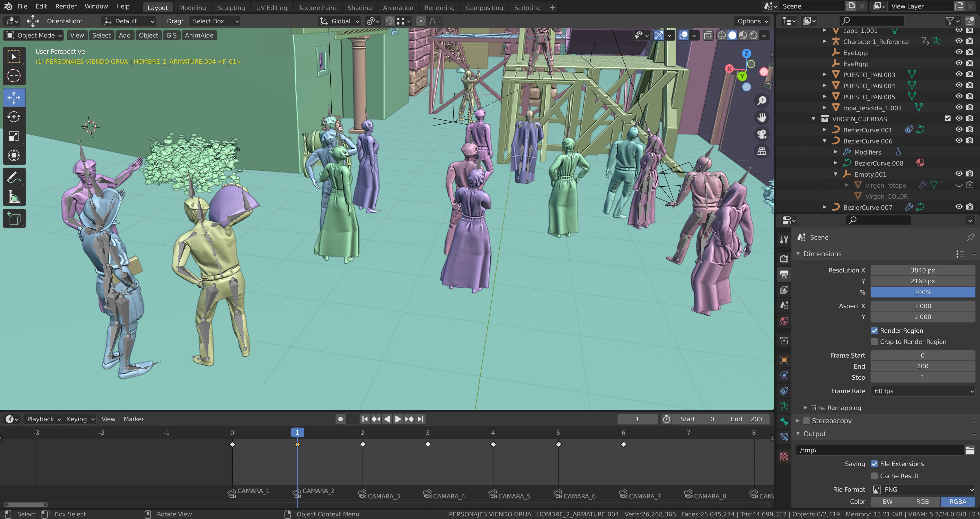Collapse the VIRGEN_CUERDAS collection

(813, 119)
